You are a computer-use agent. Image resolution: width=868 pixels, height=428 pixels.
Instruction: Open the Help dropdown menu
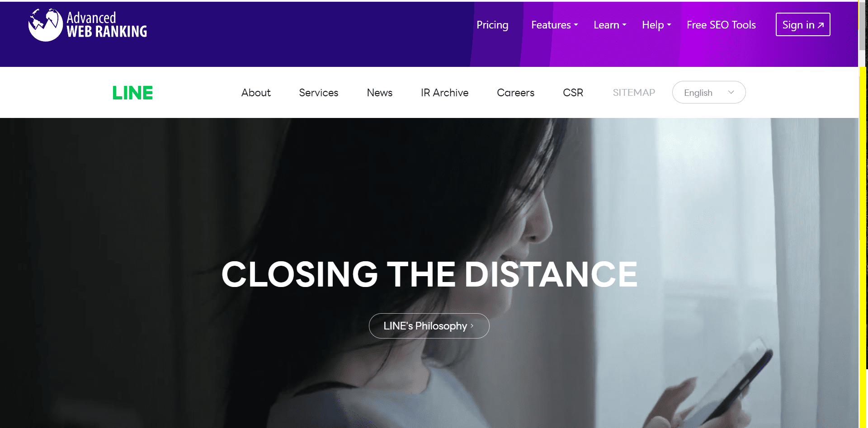tap(656, 25)
